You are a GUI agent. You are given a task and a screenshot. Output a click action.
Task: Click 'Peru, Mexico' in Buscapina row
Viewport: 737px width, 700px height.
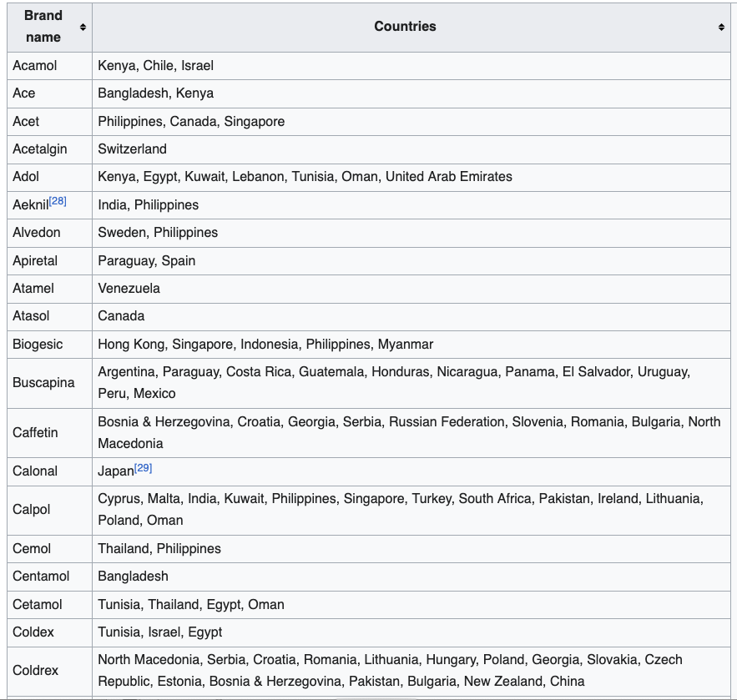coord(137,394)
